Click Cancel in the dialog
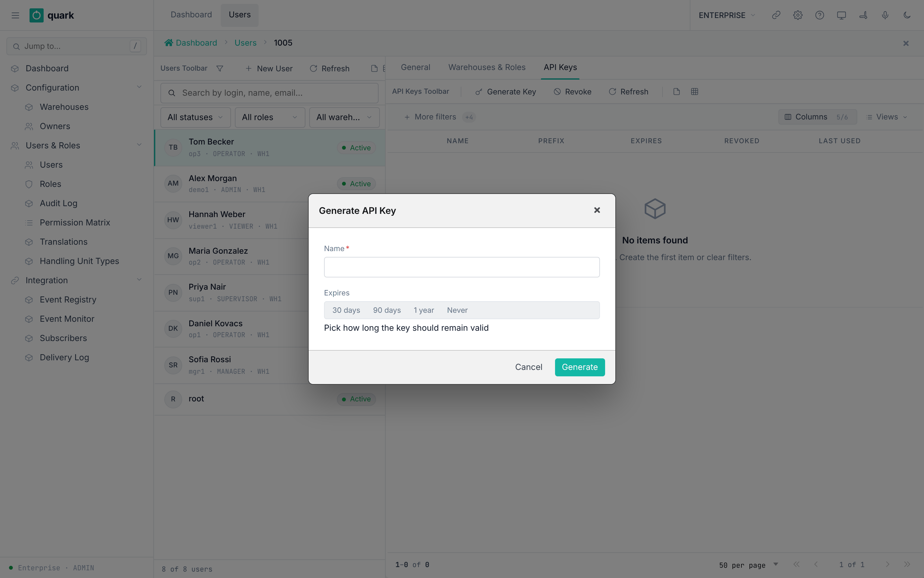This screenshot has width=924, height=578. point(528,367)
